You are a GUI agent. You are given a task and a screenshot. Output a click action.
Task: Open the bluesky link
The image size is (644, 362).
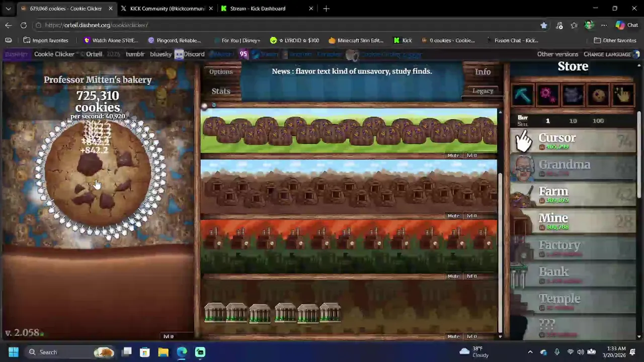(x=160, y=54)
